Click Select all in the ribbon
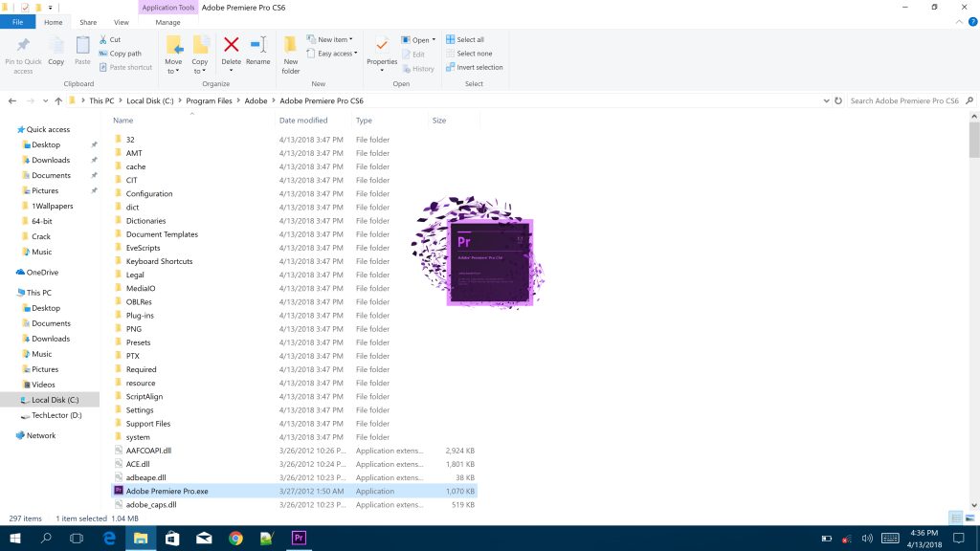 tap(465, 39)
